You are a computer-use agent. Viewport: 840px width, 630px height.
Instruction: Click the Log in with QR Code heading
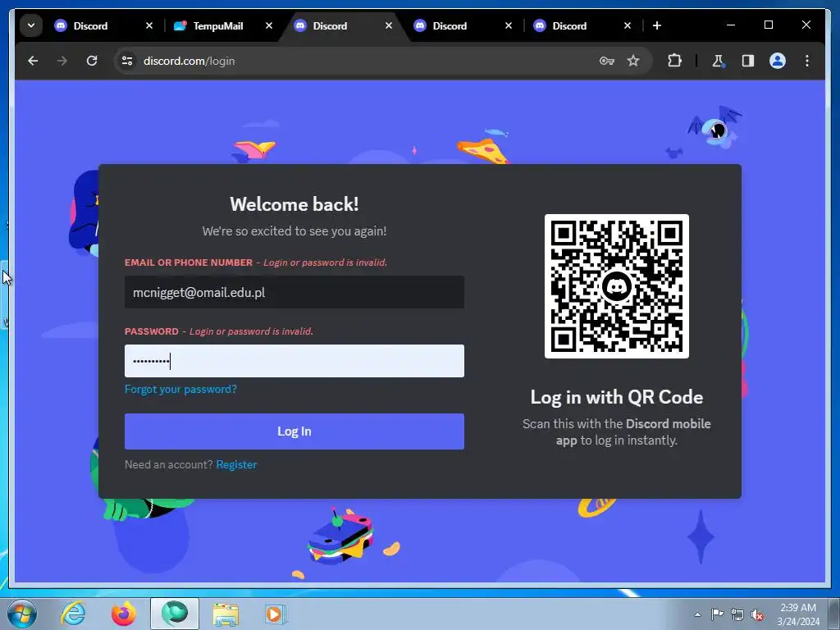coord(617,397)
